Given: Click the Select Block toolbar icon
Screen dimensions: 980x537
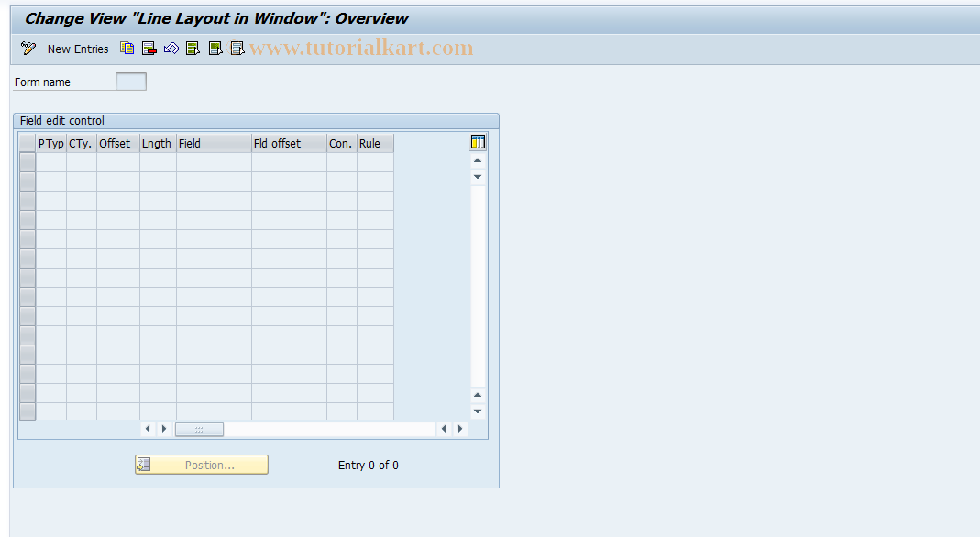Looking at the screenshot, I should click(x=215, y=48).
